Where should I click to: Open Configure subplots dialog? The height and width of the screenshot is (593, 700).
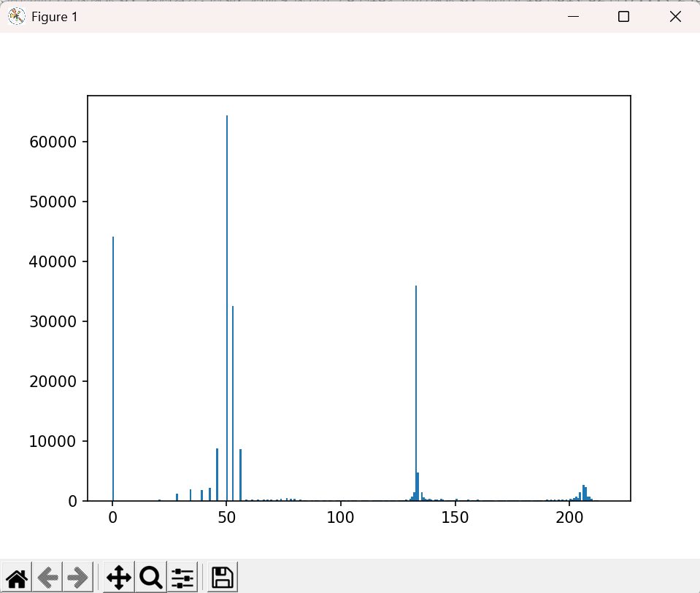point(182,578)
